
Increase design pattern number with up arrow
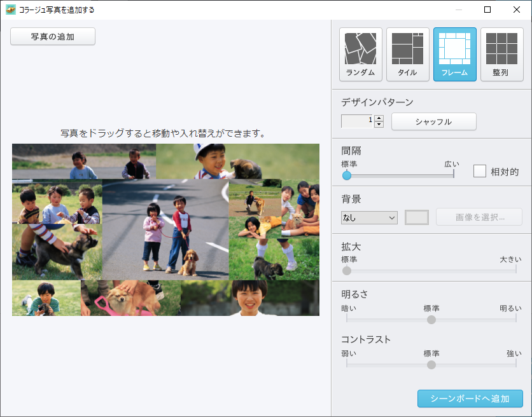click(x=379, y=118)
